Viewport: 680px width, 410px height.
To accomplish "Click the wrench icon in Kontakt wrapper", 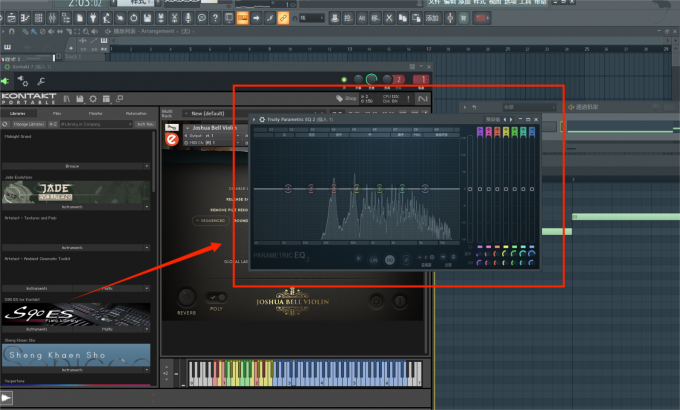I will click(x=41, y=81).
